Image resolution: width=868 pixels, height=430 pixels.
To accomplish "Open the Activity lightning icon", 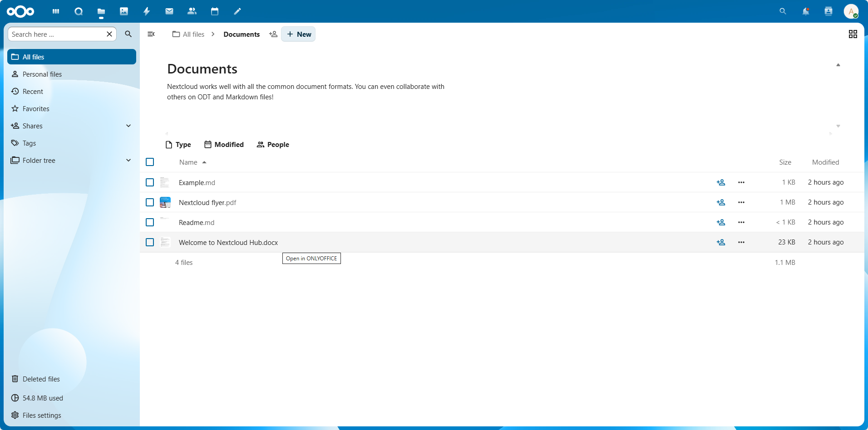I will [x=147, y=11].
